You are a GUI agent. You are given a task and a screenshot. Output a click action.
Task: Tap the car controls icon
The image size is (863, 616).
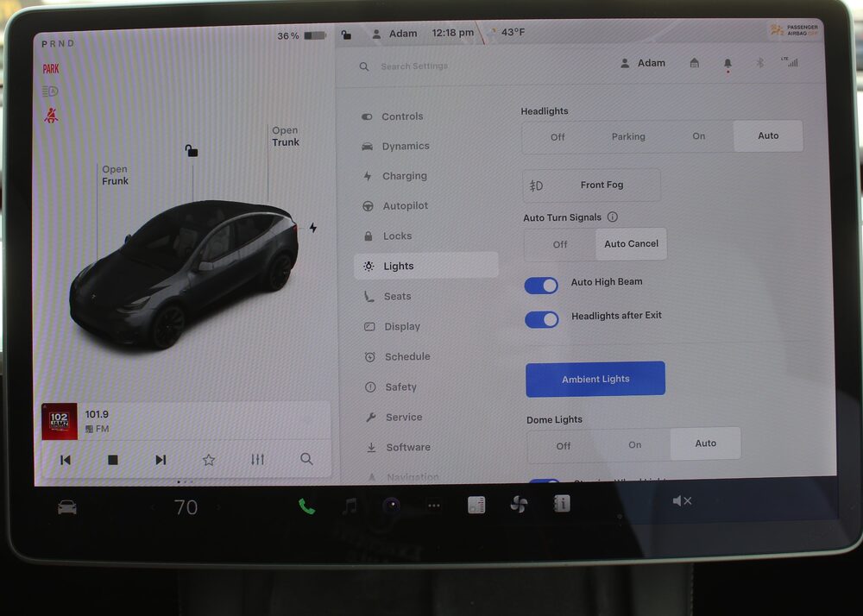click(67, 507)
